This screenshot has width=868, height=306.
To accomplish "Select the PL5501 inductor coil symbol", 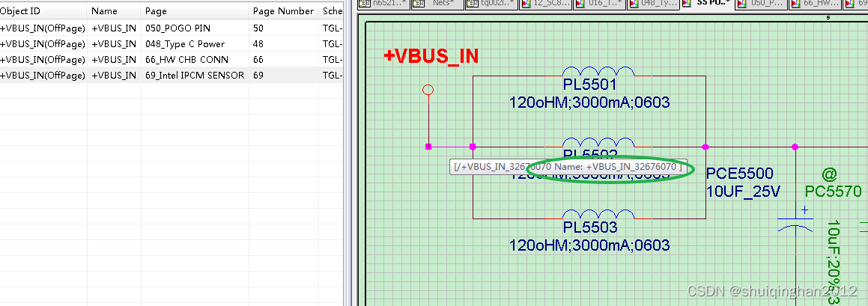I will pos(598,71).
